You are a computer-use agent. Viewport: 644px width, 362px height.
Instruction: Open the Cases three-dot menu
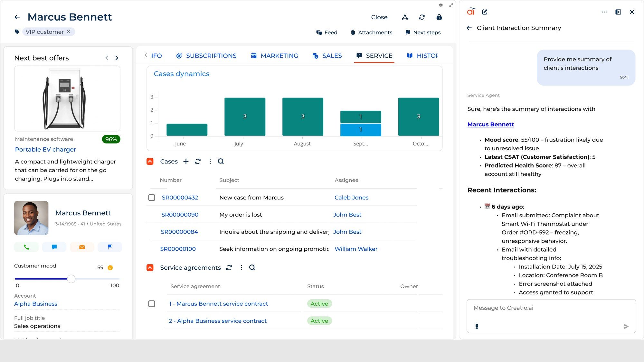coord(210,161)
